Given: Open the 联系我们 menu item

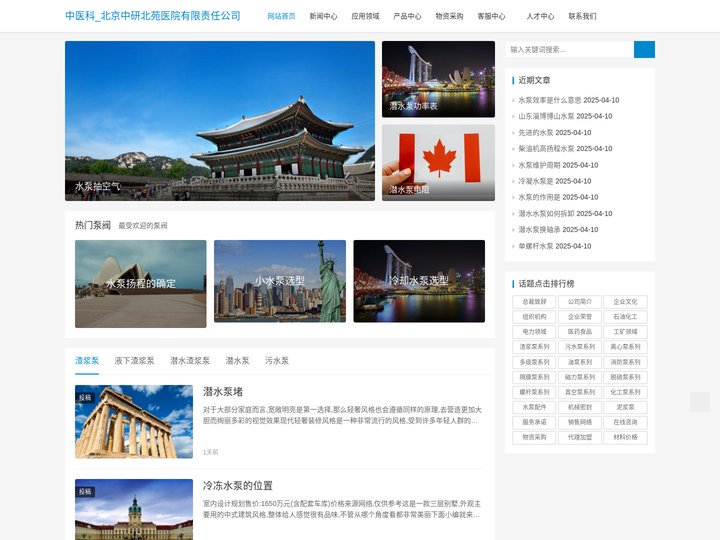Looking at the screenshot, I should pyautogui.click(x=582, y=16).
